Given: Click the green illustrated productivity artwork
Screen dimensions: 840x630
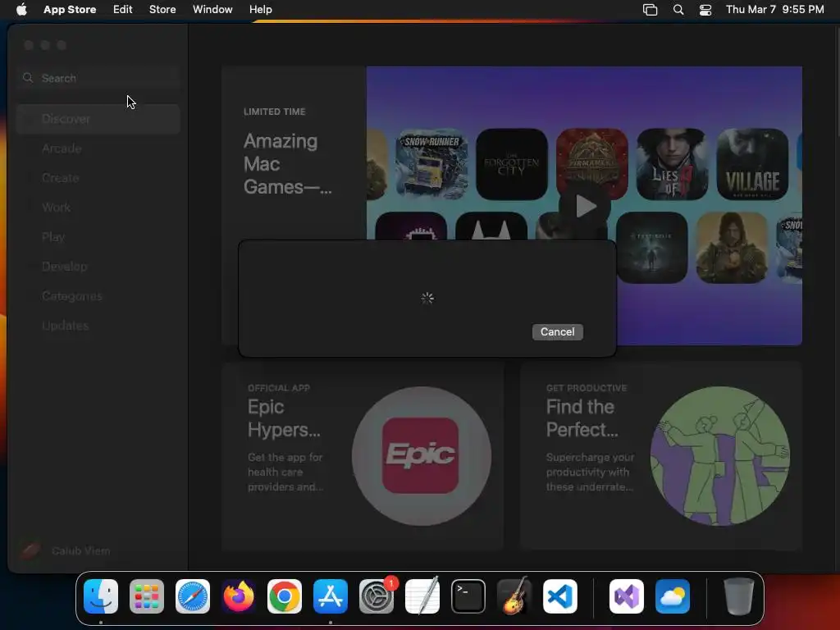Looking at the screenshot, I should [x=719, y=456].
